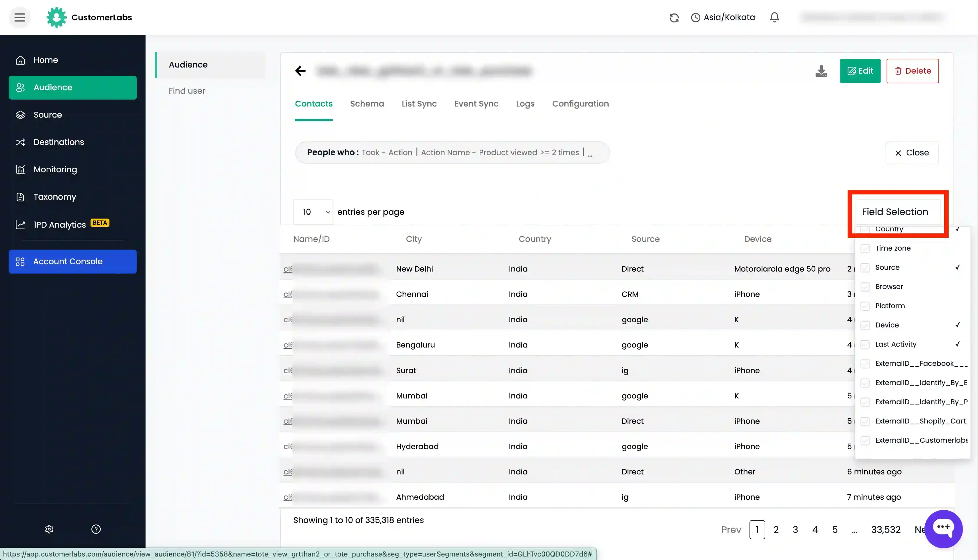Screen dimensions: 978x560
Task: Click the Account Console grid icon
Action: pos(20,262)
